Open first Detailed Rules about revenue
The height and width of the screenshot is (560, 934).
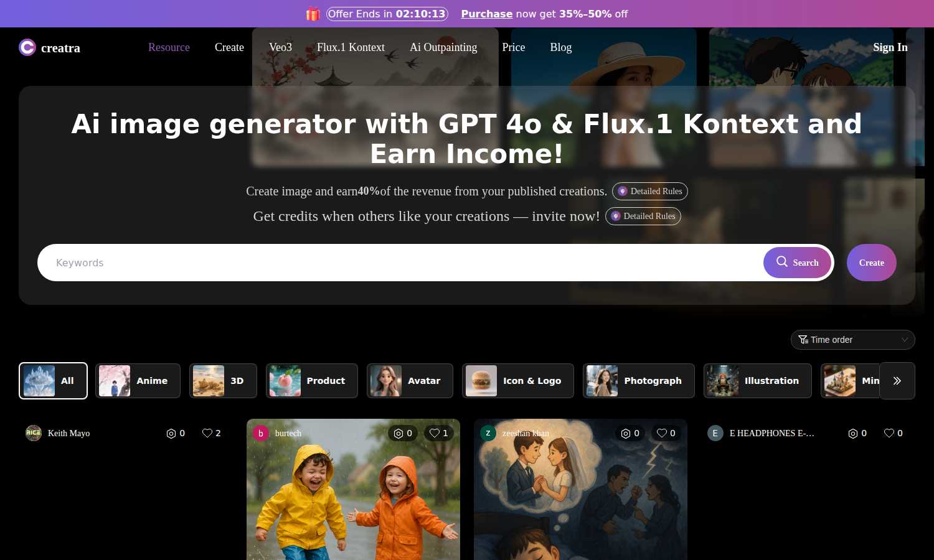(x=650, y=191)
